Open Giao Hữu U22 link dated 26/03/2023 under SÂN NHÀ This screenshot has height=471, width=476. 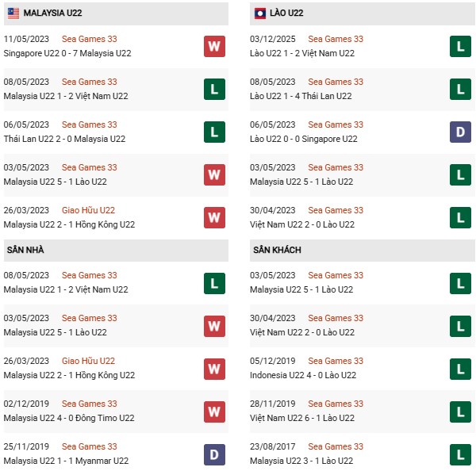(88, 361)
